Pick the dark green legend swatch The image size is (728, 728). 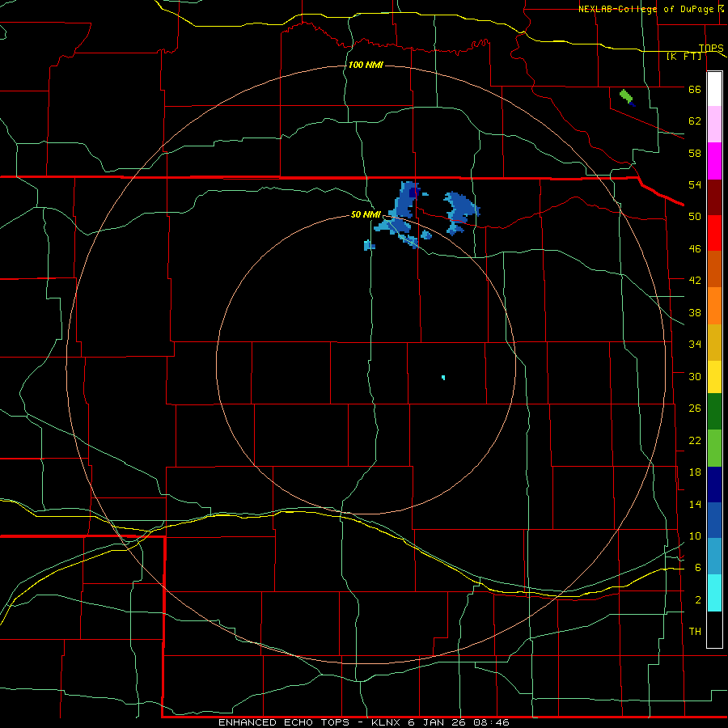click(714, 412)
